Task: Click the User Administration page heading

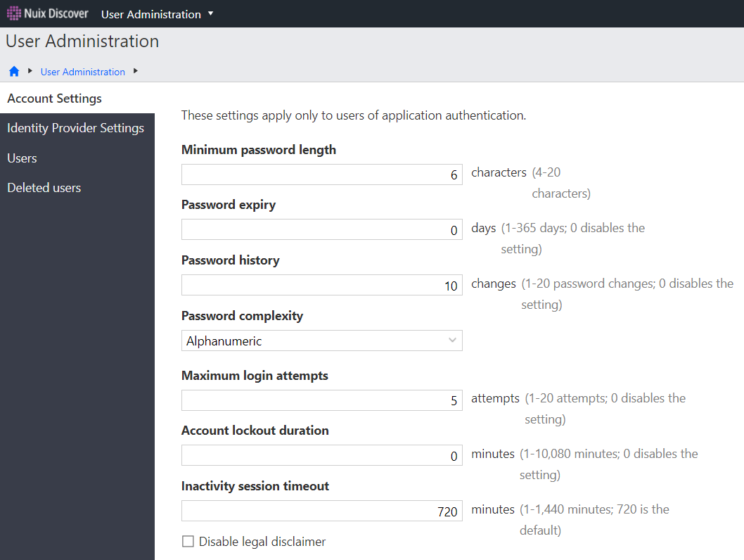Action: (82, 42)
